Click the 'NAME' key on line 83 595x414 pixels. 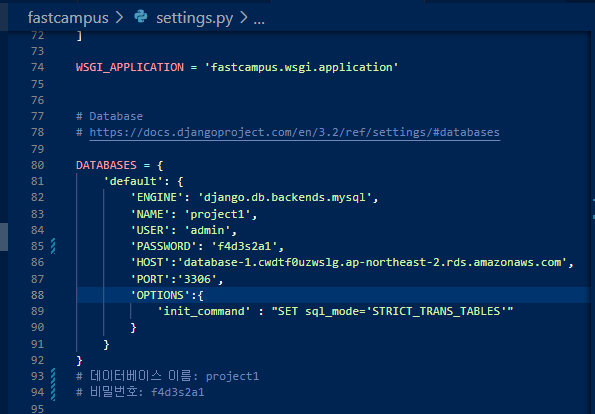tap(150, 214)
